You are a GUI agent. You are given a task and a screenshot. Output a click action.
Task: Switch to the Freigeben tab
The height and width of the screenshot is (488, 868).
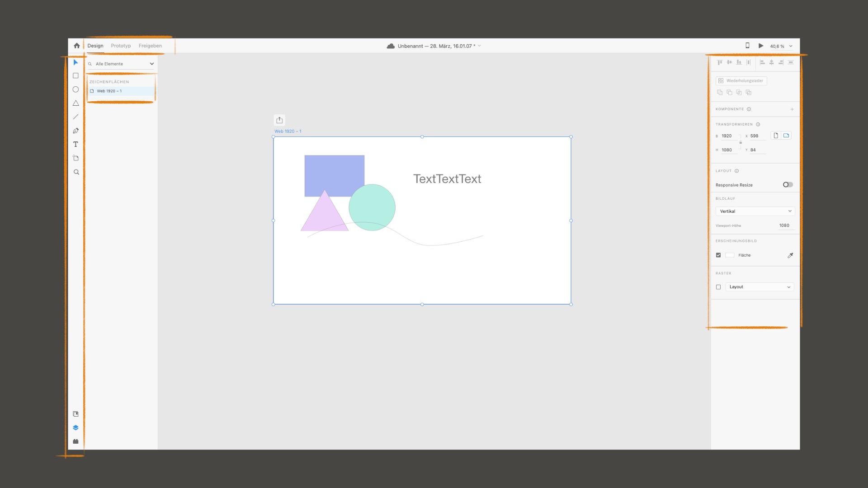pyautogui.click(x=150, y=46)
